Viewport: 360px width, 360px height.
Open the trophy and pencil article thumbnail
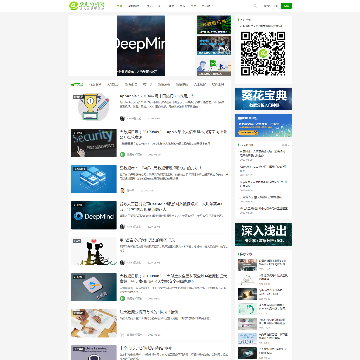point(94,107)
